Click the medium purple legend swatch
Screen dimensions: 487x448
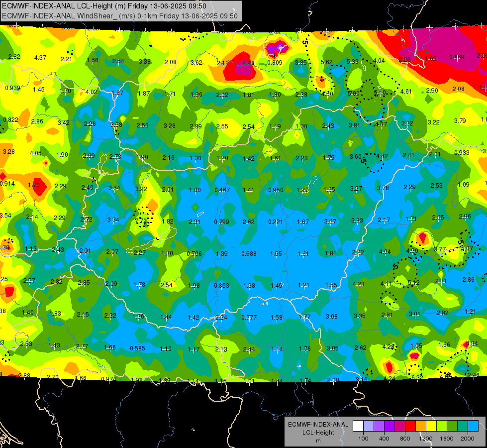tap(379, 426)
